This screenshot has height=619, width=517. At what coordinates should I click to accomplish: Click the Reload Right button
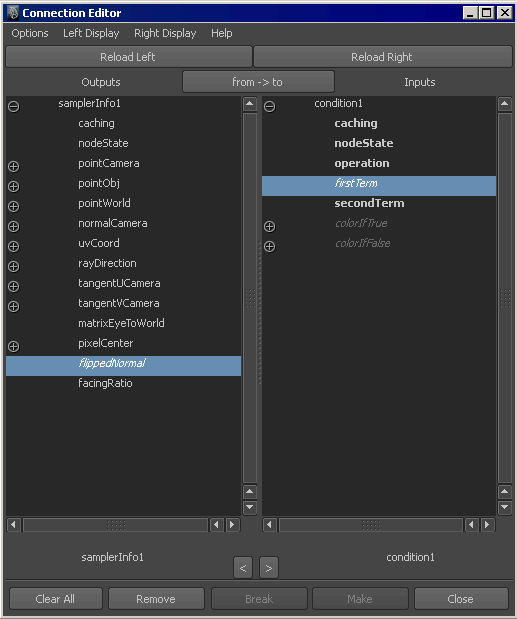click(382, 57)
